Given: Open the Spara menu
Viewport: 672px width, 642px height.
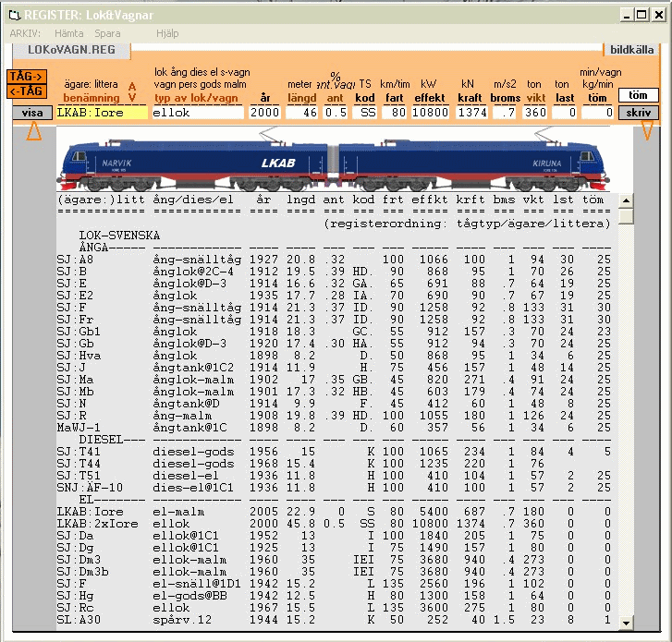Looking at the screenshot, I should pyautogui.click(x=107, y=33).
